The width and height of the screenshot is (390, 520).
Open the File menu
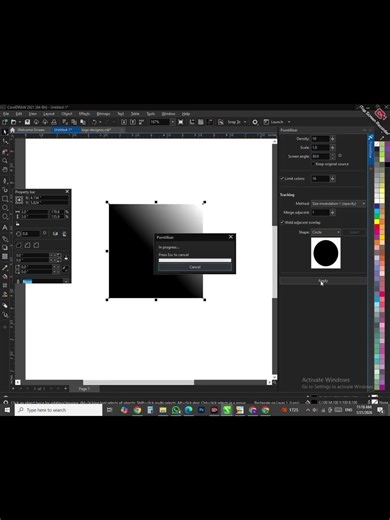point(6,114)
